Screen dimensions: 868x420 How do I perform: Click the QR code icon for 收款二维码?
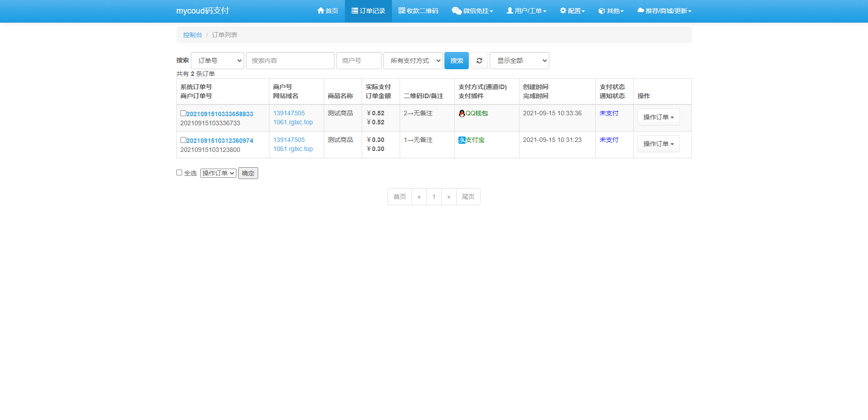(401, 10)
